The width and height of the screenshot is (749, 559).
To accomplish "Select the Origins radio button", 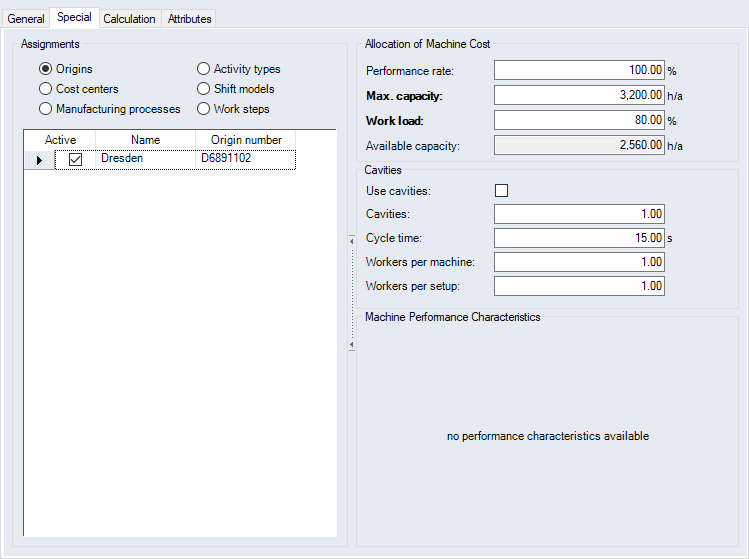I will pyautogui.click(x=45, y=69).
